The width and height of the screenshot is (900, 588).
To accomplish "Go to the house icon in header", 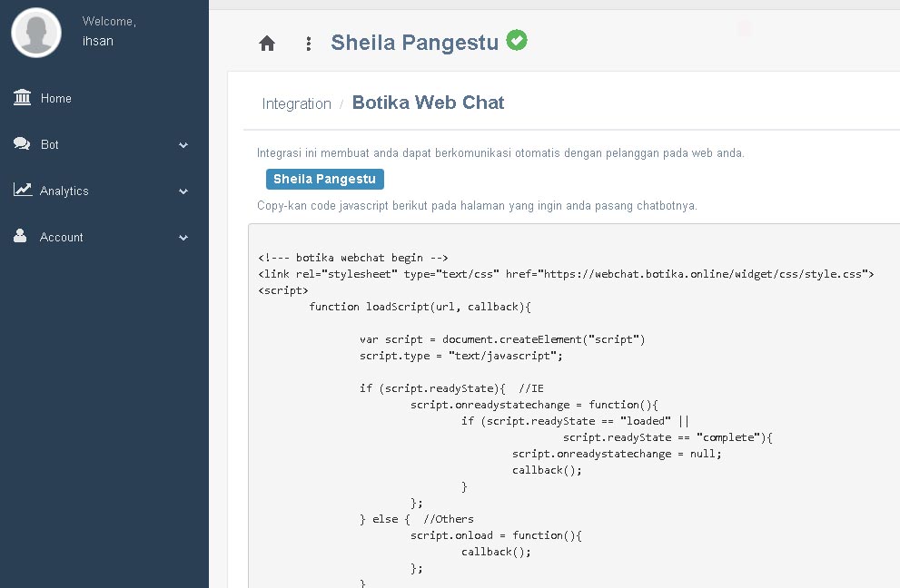I will click(267, 43).
